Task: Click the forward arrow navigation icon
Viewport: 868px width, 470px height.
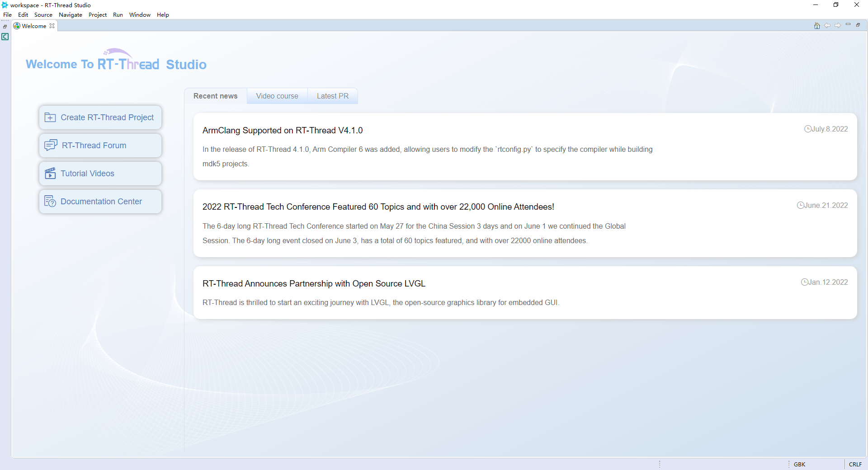Action: (838, 26)
